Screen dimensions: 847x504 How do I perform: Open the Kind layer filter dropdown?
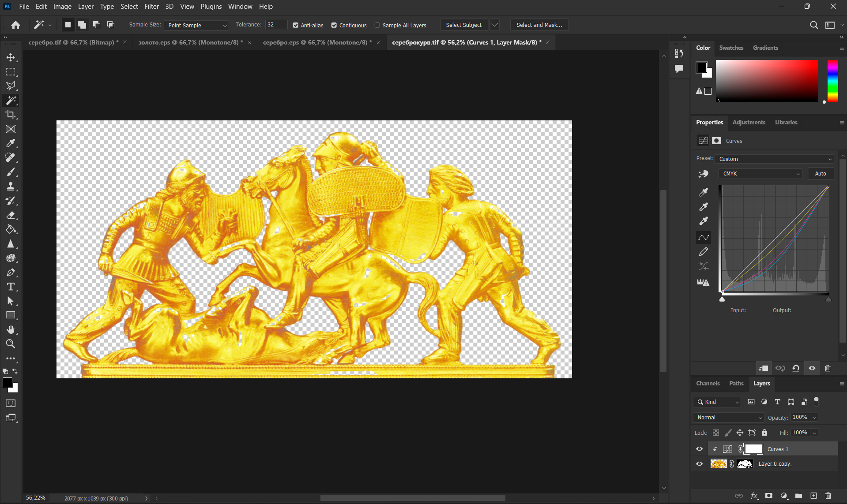pos(717,402)
